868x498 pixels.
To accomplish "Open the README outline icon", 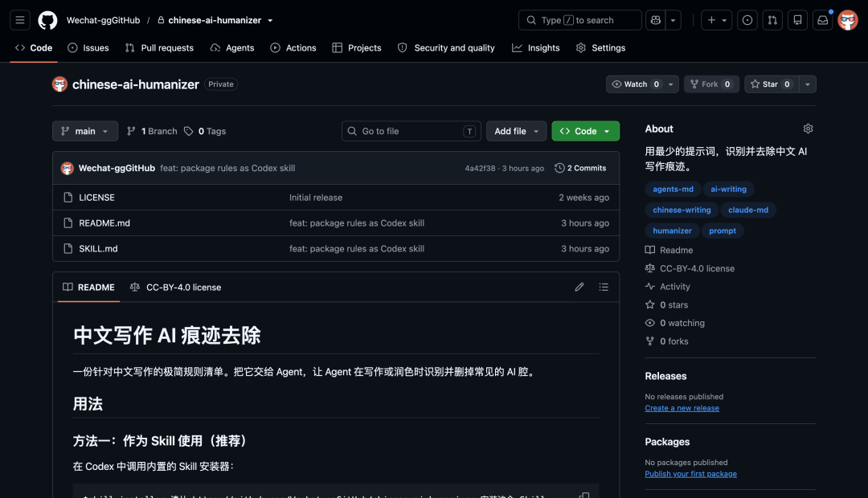I will click(x=604, y=287).
